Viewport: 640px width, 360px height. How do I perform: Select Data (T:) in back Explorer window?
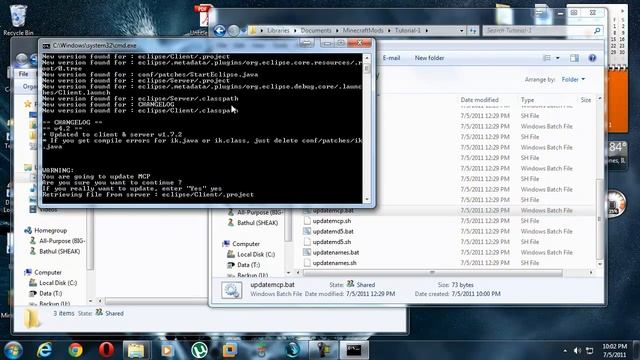51,293
